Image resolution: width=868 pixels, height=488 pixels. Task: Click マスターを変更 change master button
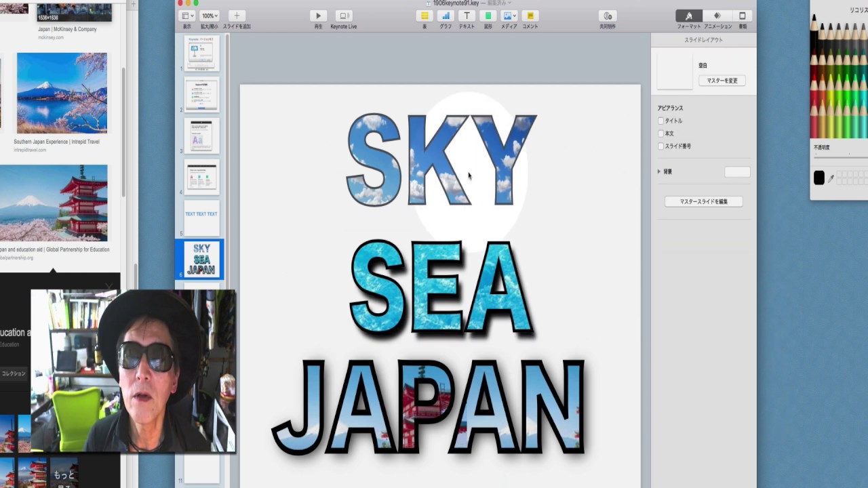point(722,81)
